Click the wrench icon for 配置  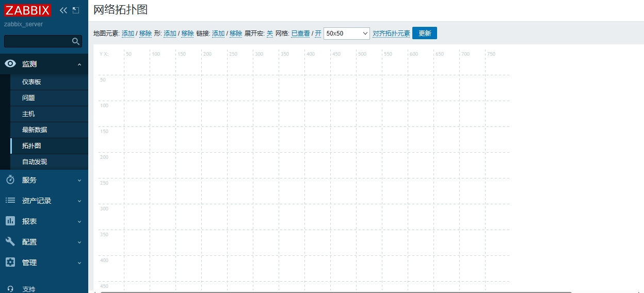pos(10,242)
